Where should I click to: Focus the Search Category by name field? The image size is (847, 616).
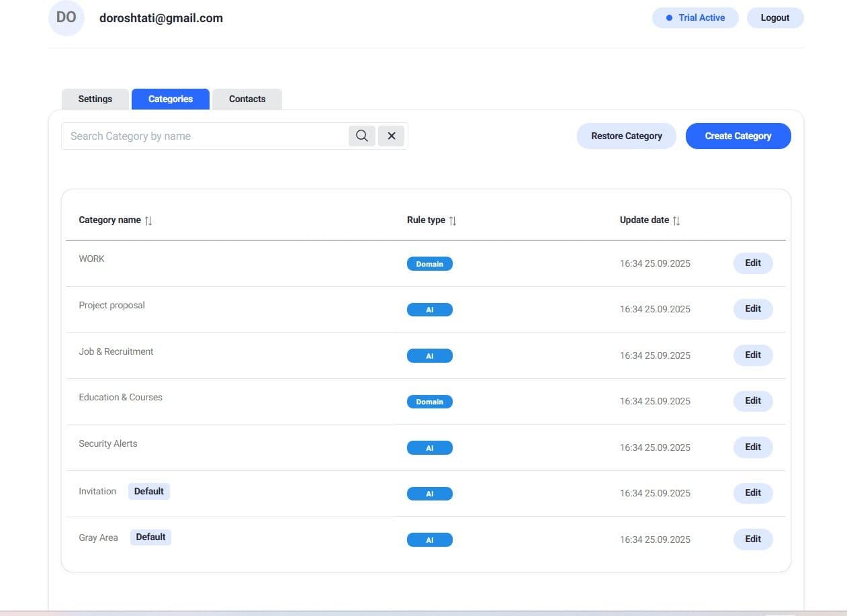205,136
